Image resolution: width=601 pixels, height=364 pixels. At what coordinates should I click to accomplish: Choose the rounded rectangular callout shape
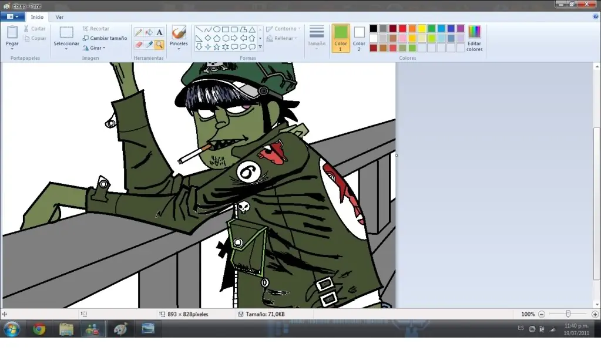(234, 47)
